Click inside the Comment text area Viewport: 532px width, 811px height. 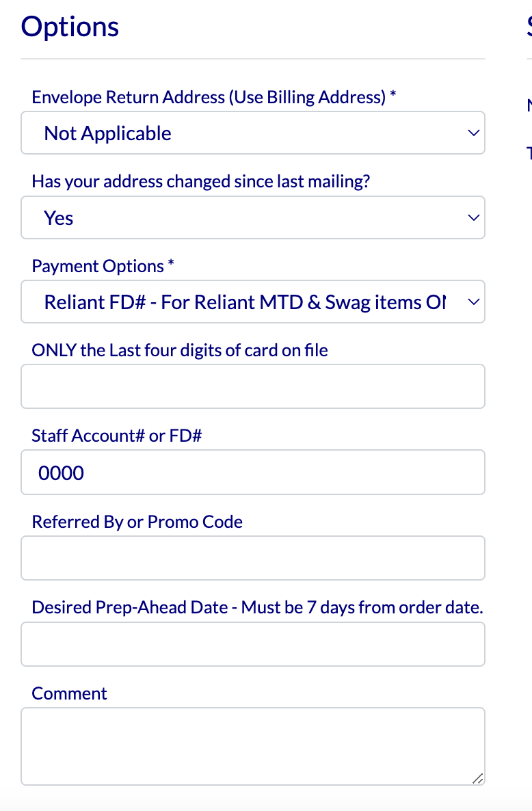coord(252,745)
